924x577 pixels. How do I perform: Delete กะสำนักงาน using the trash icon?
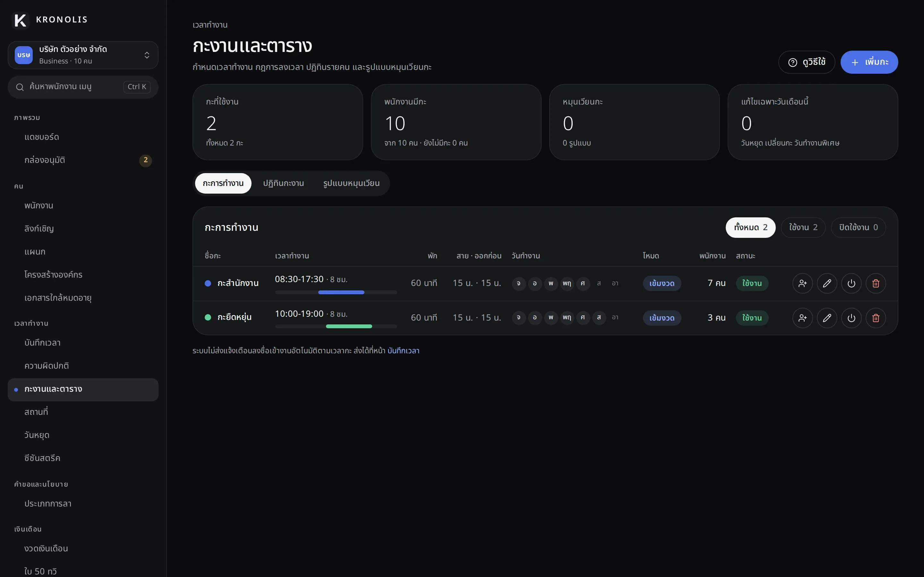[876, 283]
